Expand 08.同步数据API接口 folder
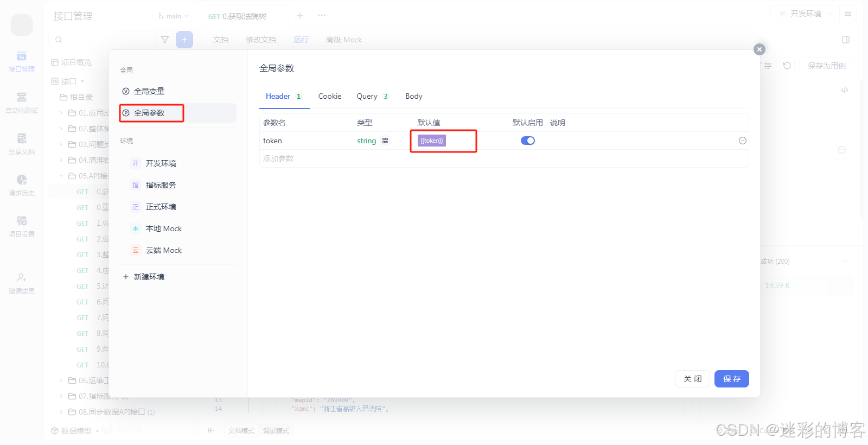Screen dimensions: 868x445 tap(61, 412)
